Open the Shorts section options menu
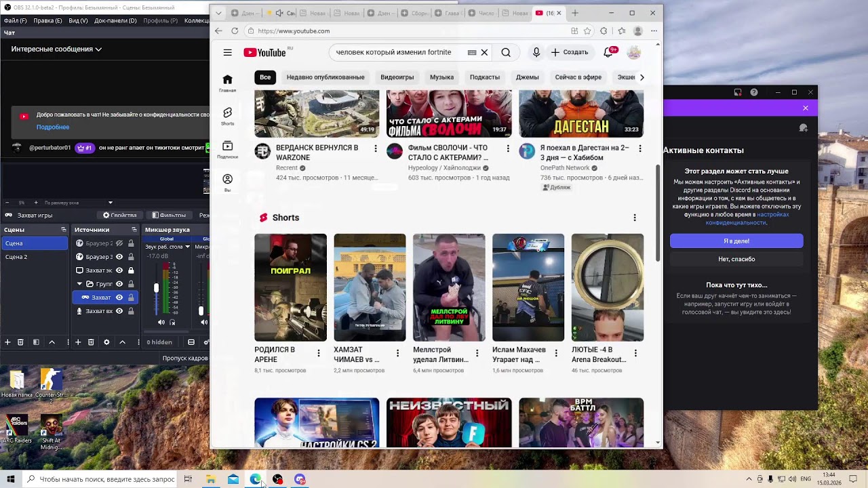868x488 pixels. pos(635,218)
